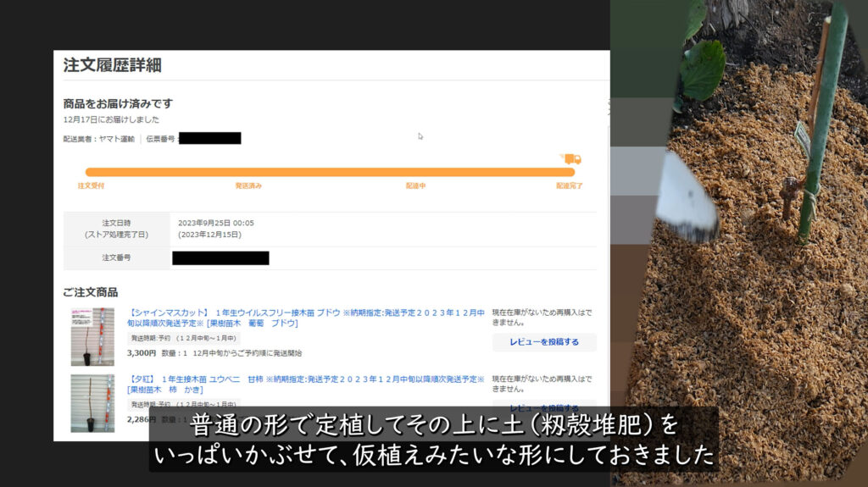Click the blacked-out tracking number after 伝票番号

[209, 138]
